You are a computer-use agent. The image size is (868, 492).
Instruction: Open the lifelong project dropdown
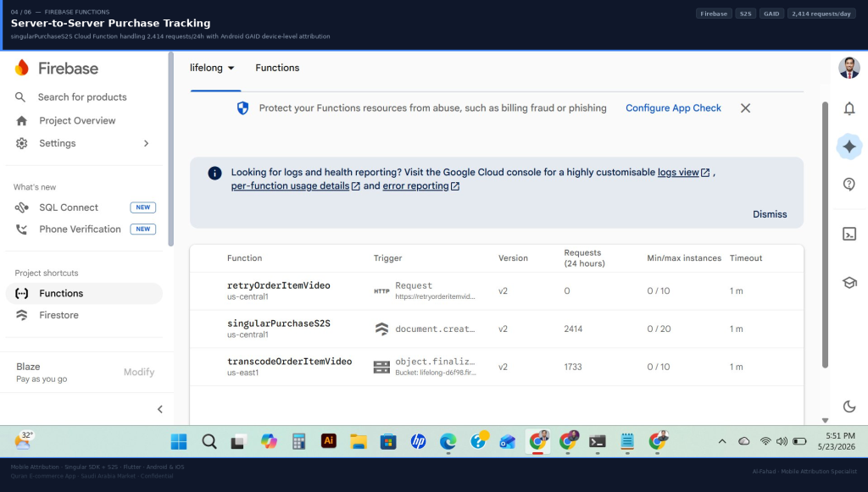[213, 68]
